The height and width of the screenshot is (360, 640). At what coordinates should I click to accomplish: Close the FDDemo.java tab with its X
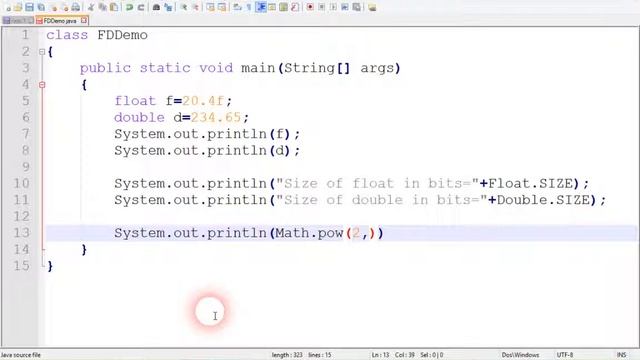point(84,20)
